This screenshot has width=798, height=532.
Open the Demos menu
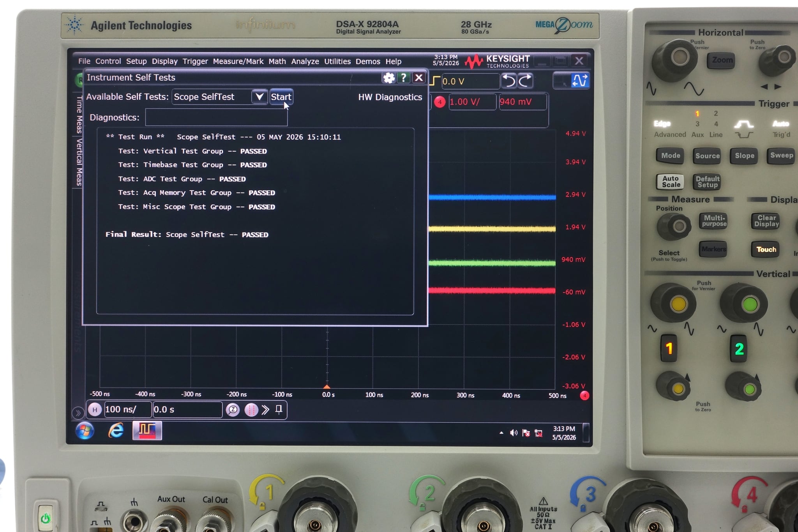368,62
